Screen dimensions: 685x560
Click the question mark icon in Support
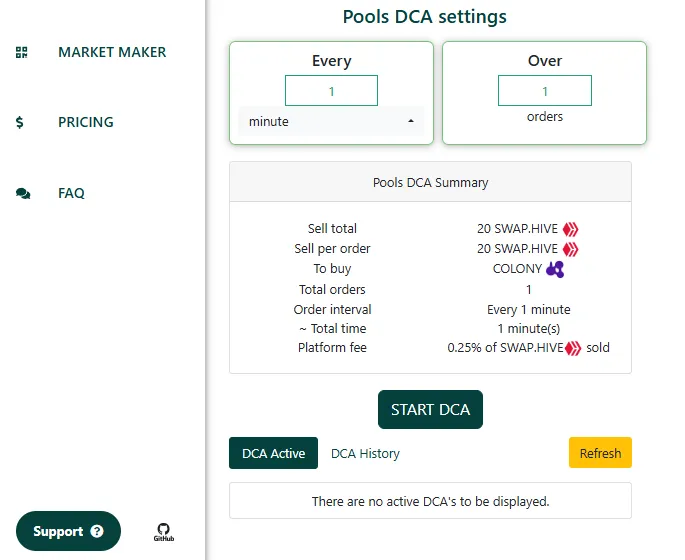(x=97, y=531)
